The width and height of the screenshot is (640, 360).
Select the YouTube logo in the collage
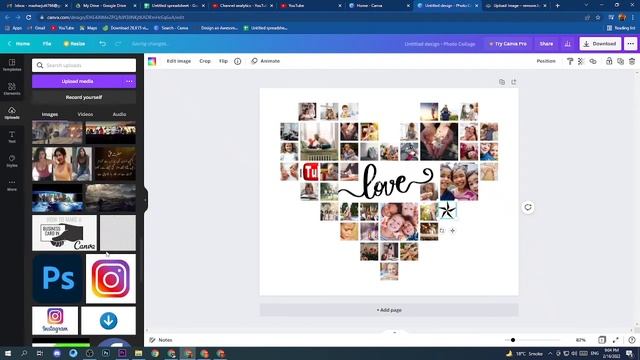click(x=309, y=172)
